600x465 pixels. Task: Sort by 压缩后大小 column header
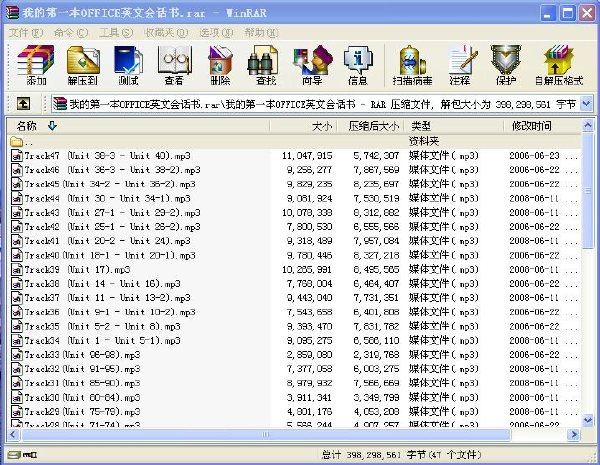[x=371, y=126]
